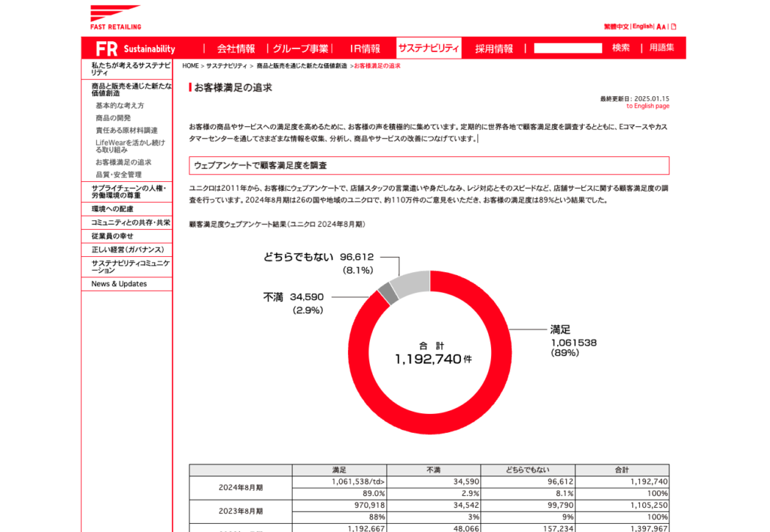Open the 商品の開発 sidebar subitem
This screenshot has height=532, width=770.
tap(113, 118)
